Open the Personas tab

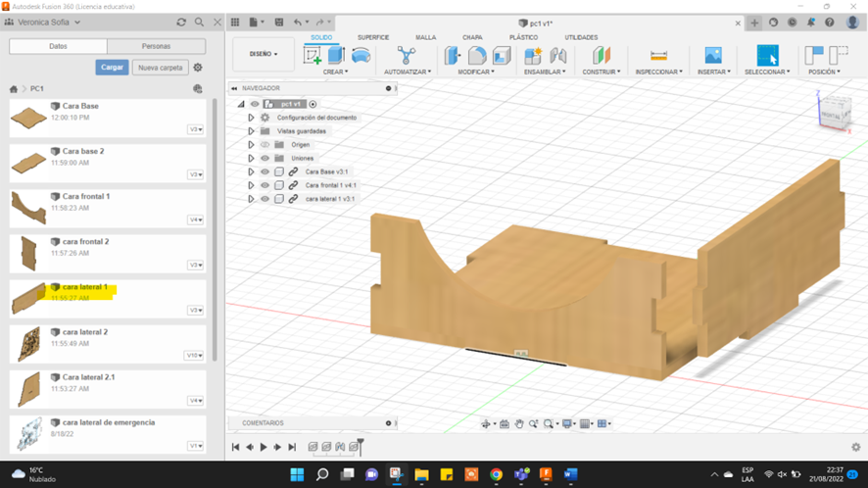coord(156,46)
